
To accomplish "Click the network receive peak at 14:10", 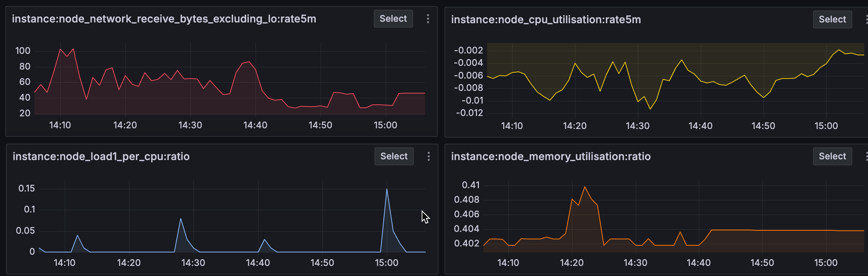I will pyautogui.click(x=60, y=49).
